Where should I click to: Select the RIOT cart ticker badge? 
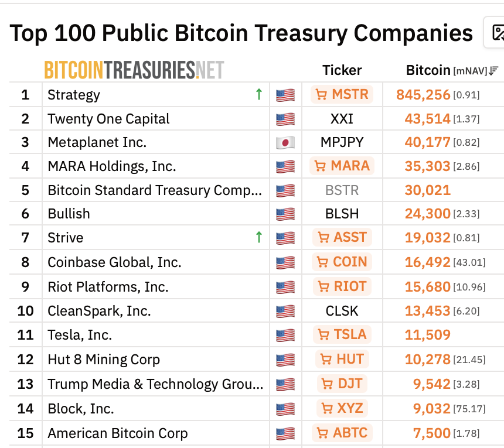(x=342, y=286)
